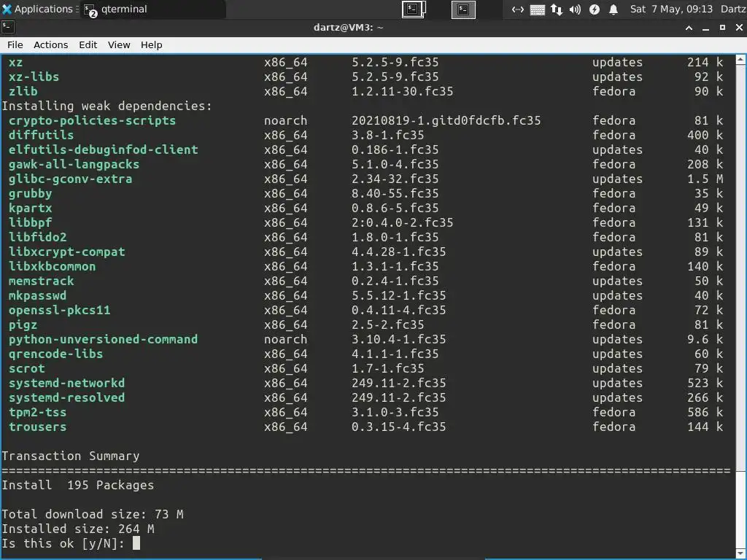Click the package name 'qrencode-libs'
The image size is (747, 560).
55,354
